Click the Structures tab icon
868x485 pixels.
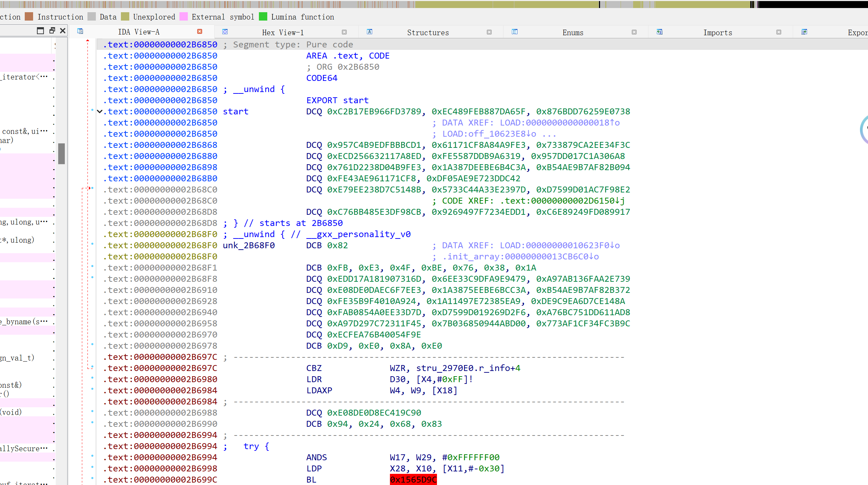pos(370,32)
